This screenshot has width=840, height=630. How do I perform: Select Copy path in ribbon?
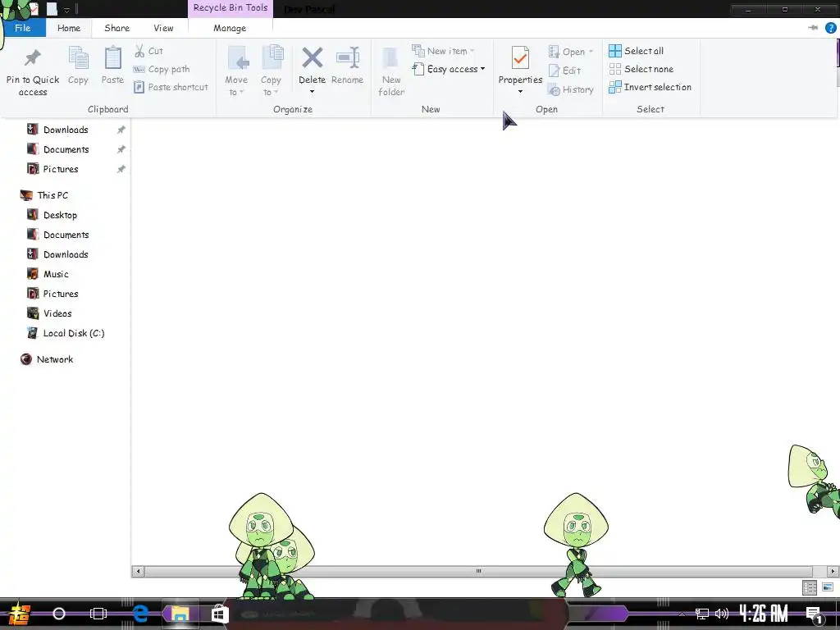(162, 69)
